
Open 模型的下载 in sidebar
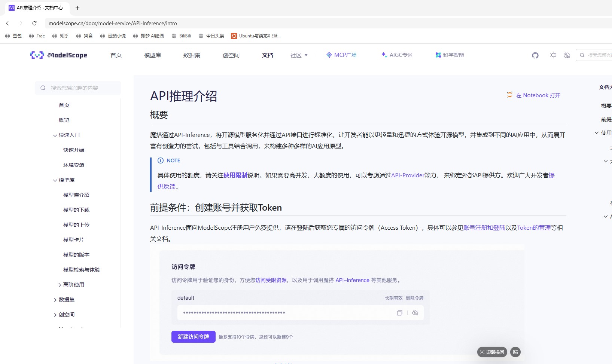pyautogui.click(x=76, y=210)
